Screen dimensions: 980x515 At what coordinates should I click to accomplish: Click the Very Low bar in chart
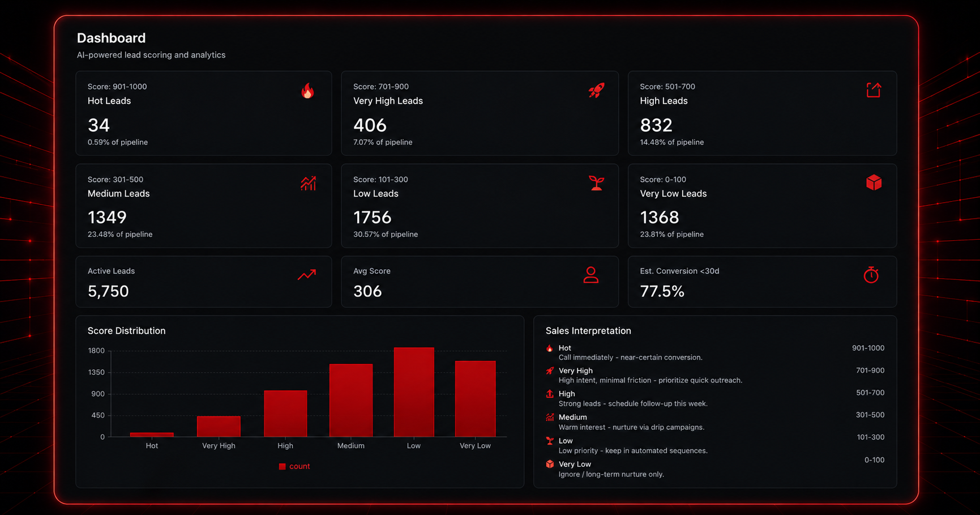point(475,399)
